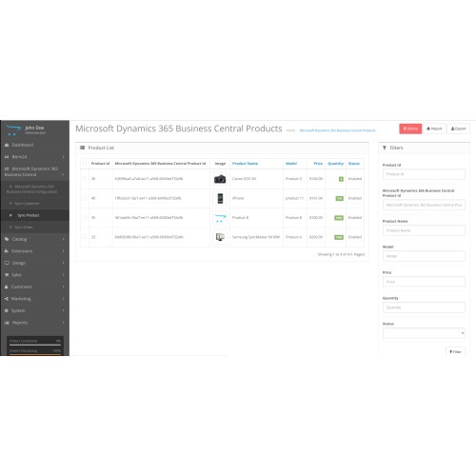Viewport: 476px width, 476px height.
Task: Click the green quantity badge for Samsung SyncMaster
Action: 339,237
